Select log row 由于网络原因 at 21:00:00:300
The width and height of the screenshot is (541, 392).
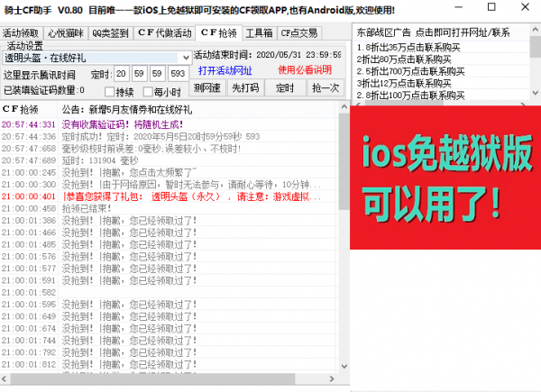pos(170,185)
